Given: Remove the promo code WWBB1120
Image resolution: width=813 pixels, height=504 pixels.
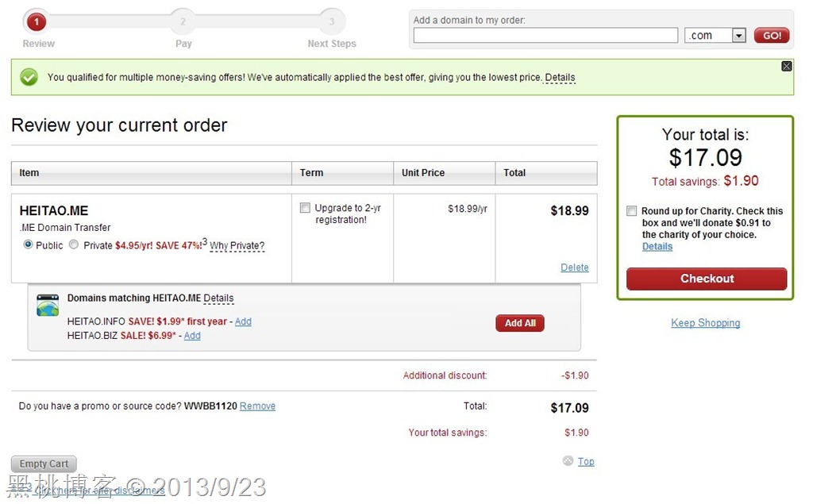Looking at the screenshot, I should click(x=257, y=406).
